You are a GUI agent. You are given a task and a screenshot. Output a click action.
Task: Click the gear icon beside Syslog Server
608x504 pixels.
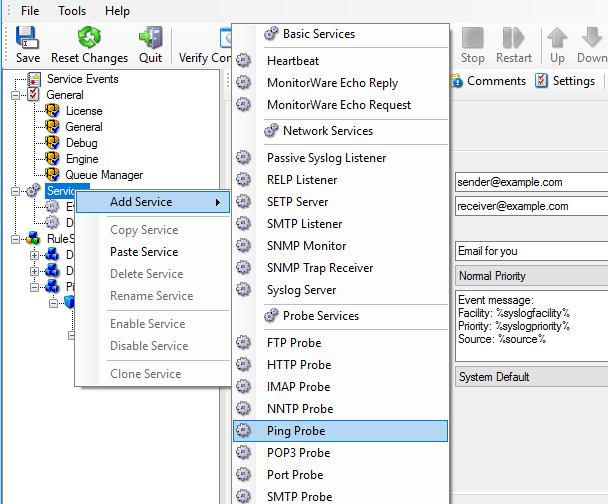point(244,290)
